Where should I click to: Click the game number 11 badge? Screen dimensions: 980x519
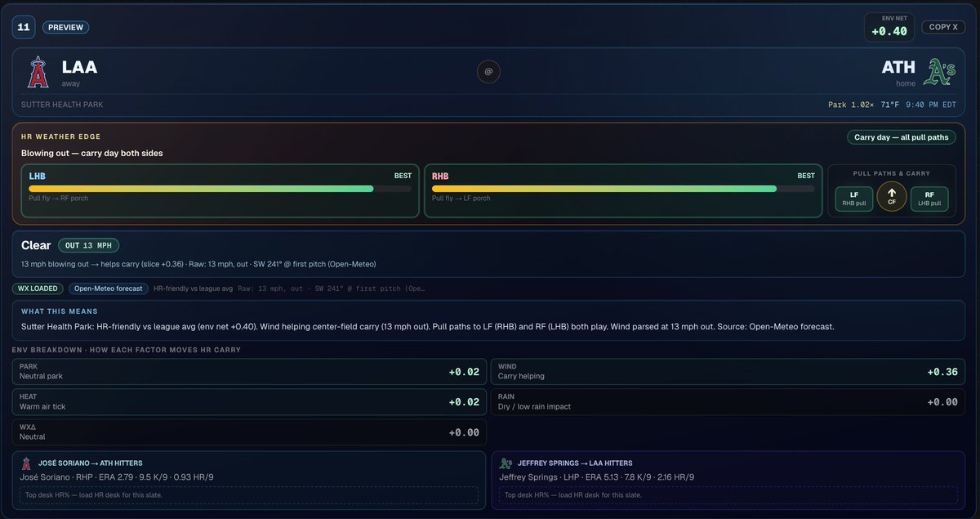pyautogui.click(x=24, y=27)
